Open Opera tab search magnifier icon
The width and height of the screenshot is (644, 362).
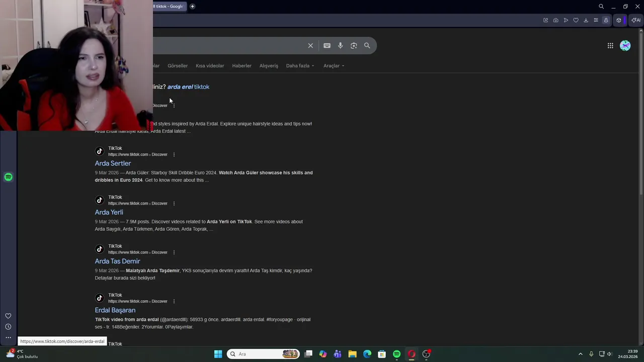click(601, 7)
